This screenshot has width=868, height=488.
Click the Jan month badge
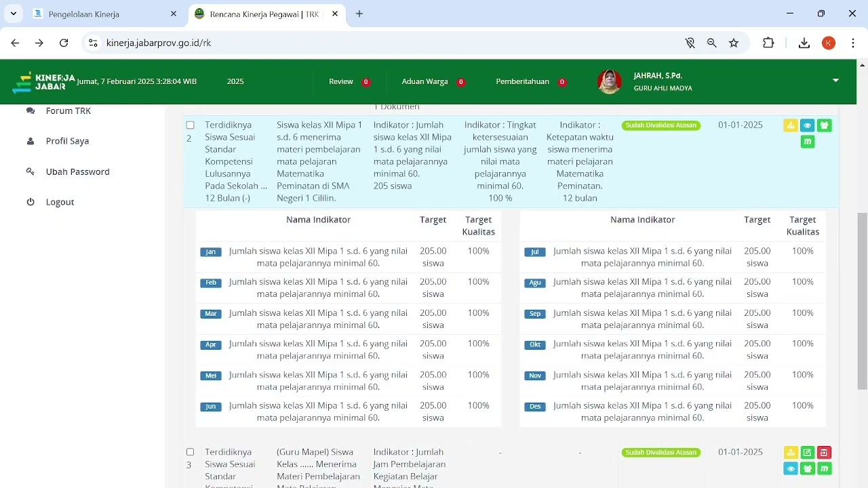[211, 252]
